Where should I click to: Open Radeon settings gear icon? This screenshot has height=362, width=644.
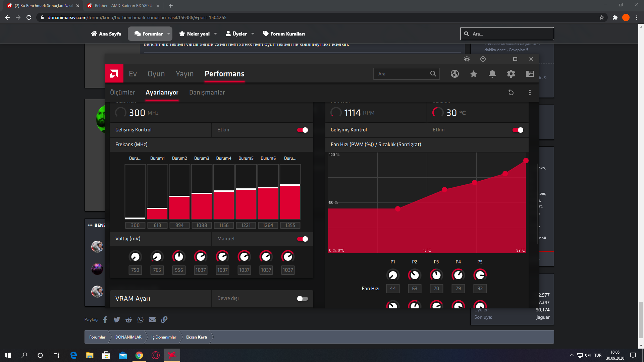click(x=511, y=74)
